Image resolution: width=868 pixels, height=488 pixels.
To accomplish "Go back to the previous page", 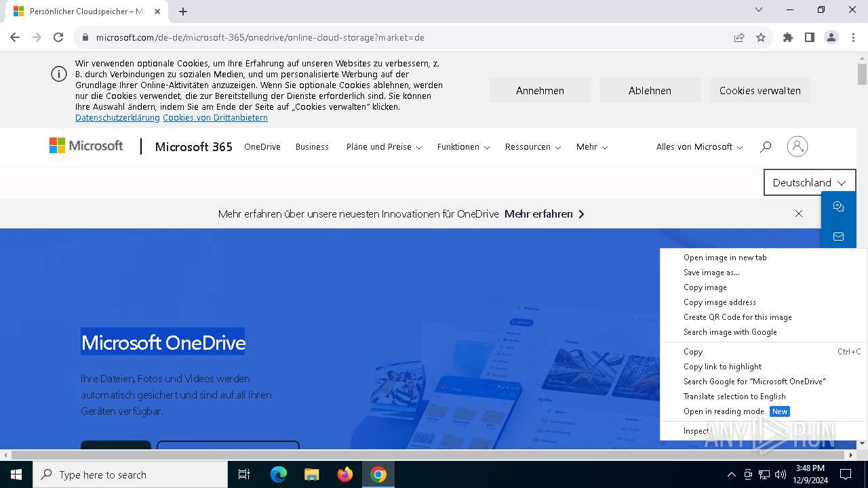I will coord(15,37).
